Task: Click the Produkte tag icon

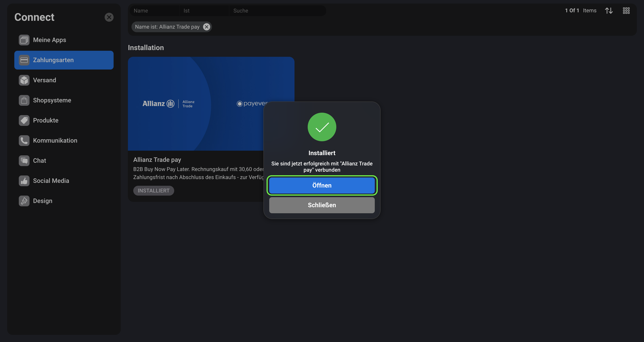Action: pos(24,120)
